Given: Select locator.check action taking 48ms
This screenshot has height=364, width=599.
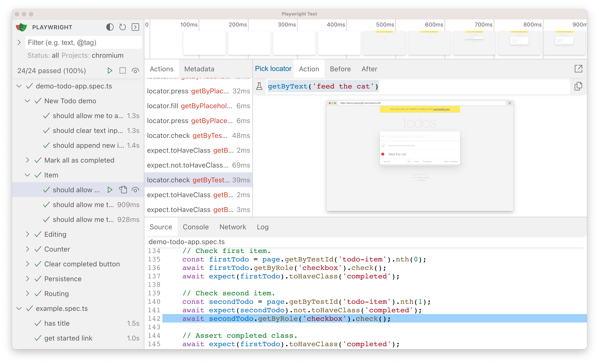Looking at the screenshot, I should (198, 135).
